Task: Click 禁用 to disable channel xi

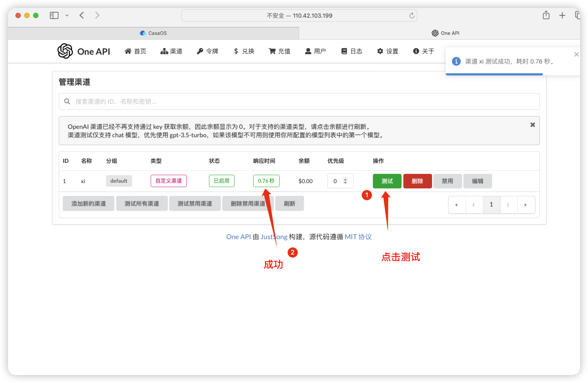Action: point(448,181)
